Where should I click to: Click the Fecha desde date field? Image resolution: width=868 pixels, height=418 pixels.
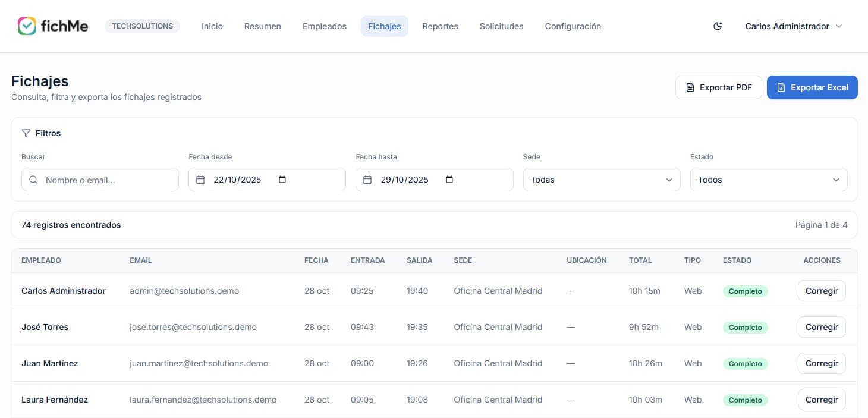click(267, 180)
